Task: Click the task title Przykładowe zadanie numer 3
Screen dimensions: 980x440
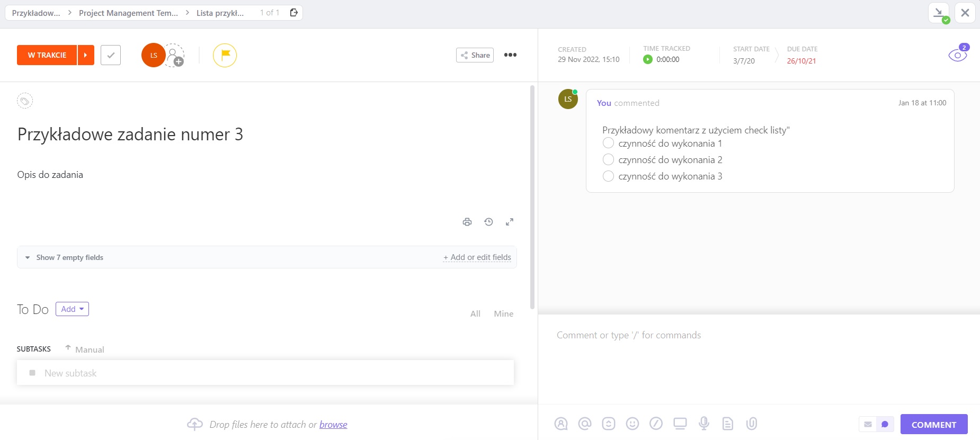Action: pyautogui.click(x=130, y=134)
